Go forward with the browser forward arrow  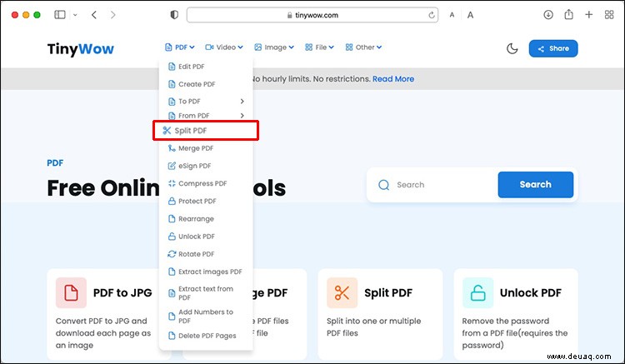(x=113, y=15)
